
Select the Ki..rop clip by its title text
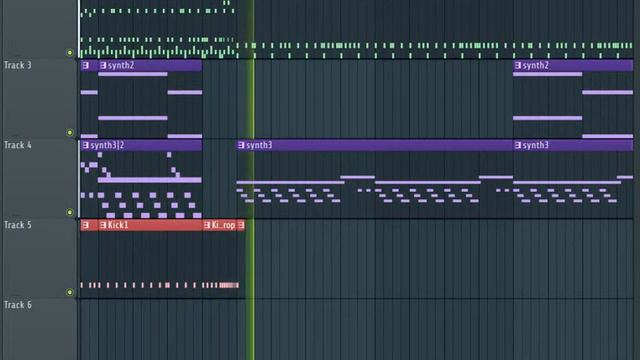coord(223,225)
